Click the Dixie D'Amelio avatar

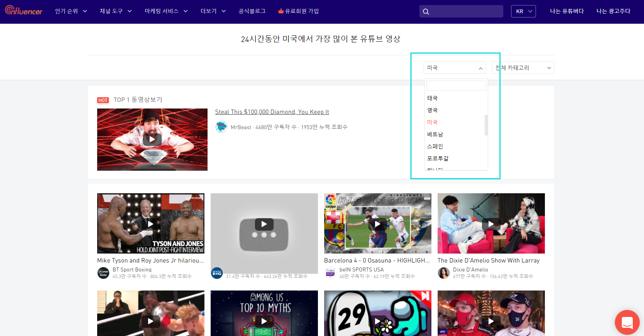[x=443, y=273]
